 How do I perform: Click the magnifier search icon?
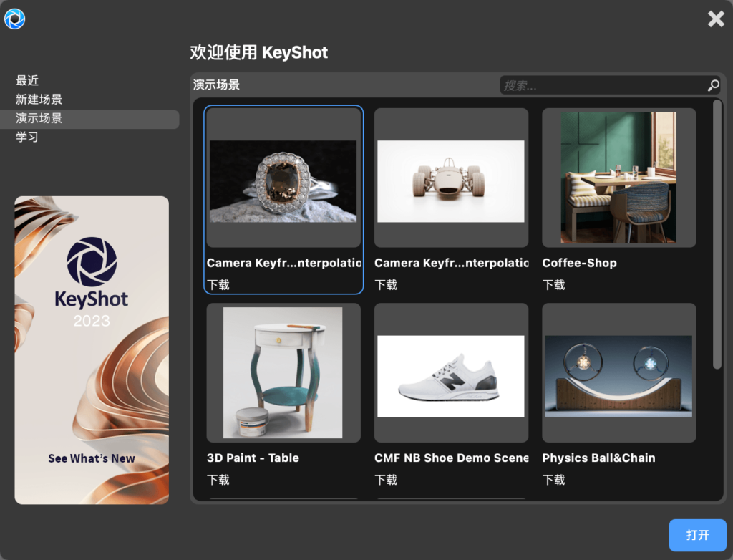click(x=714, y=85)
